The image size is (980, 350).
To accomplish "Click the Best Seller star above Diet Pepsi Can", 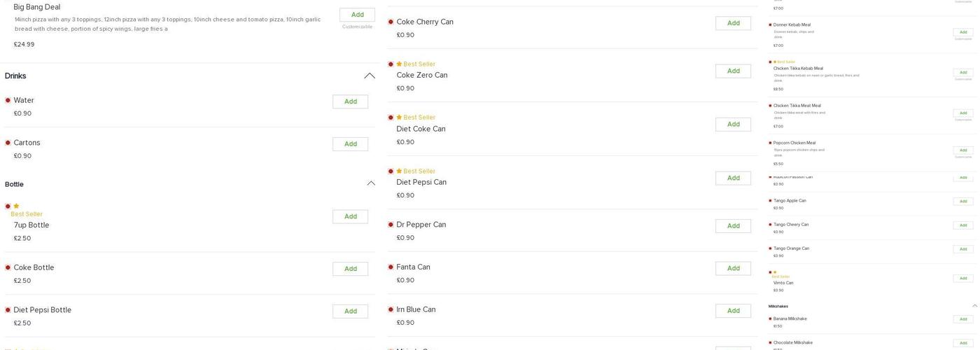I will [399, 171].
